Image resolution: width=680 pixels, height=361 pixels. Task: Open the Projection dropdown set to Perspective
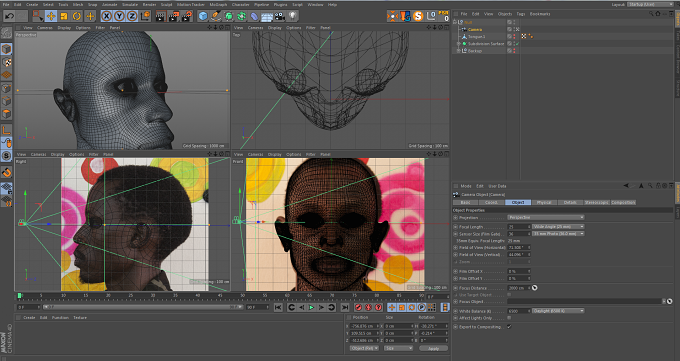[x=546, y=217]
